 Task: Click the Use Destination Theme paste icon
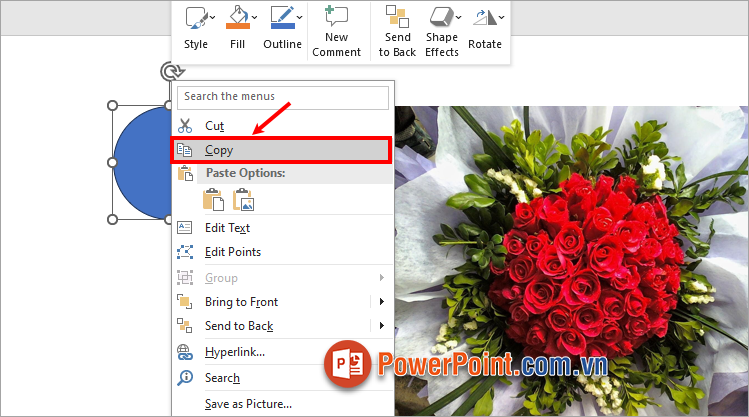(x=214, y=199)
